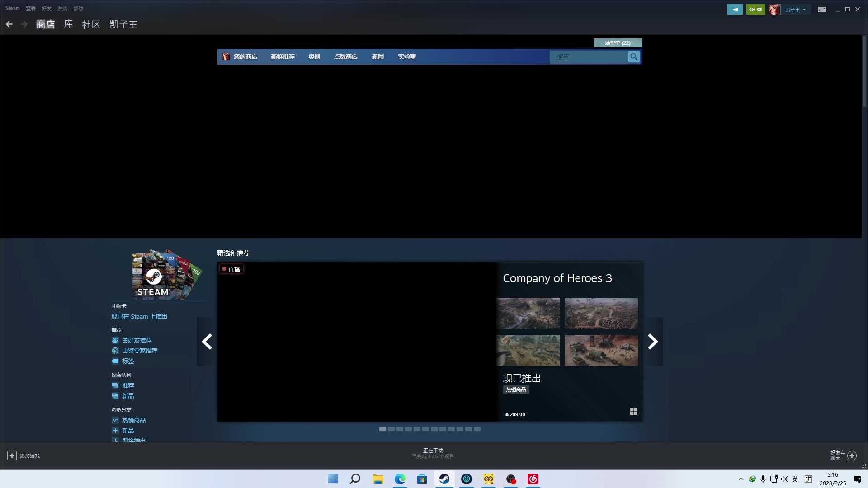
Task: Show previous featured game carousel arrow
Action: 207,342
